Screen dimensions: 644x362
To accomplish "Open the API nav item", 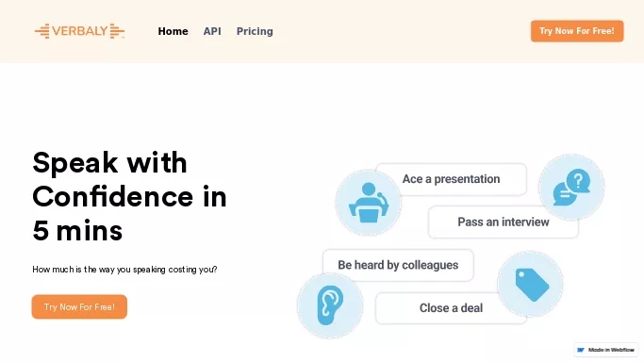I will click(212, 31).
